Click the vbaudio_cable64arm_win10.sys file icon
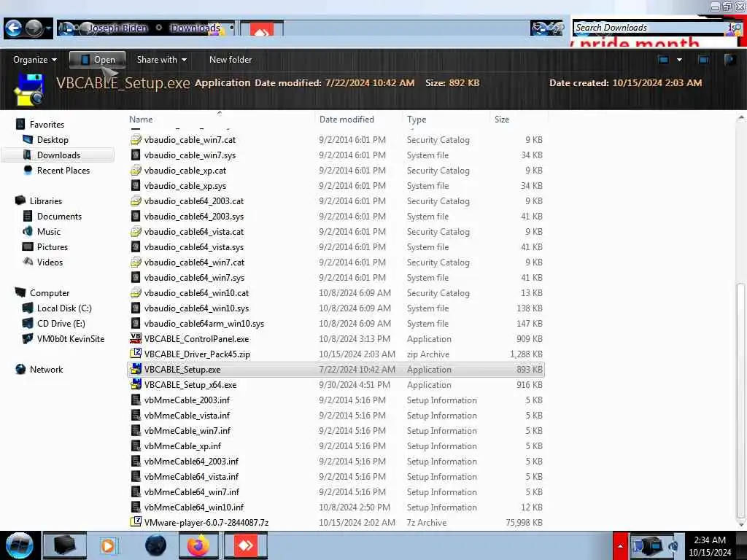The image size is (747, 560). pyautogui.click(x=136, y=323)
